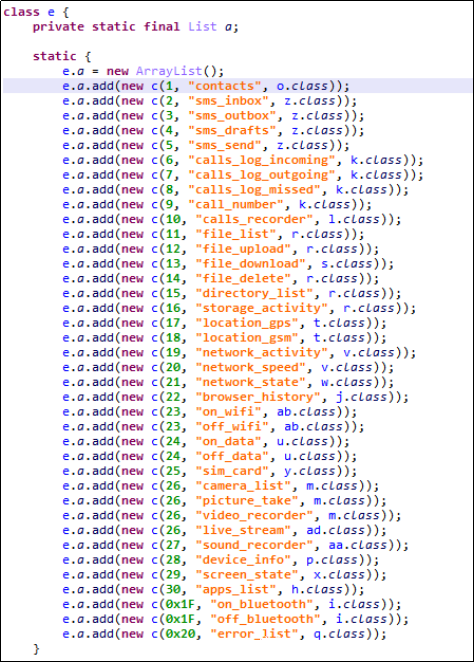Click the class name e in declaration
The width and height of the screenshot is (475, 662).
51,12
